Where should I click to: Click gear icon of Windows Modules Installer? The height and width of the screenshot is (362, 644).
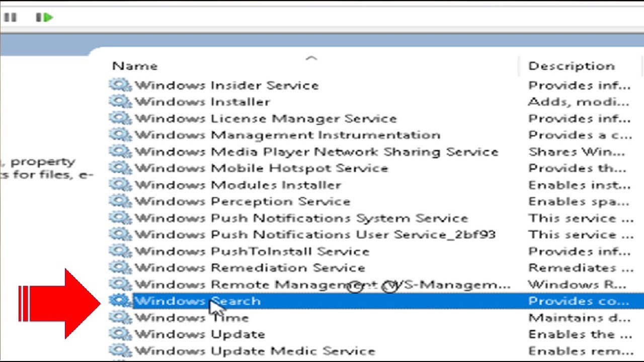point(120,185)
